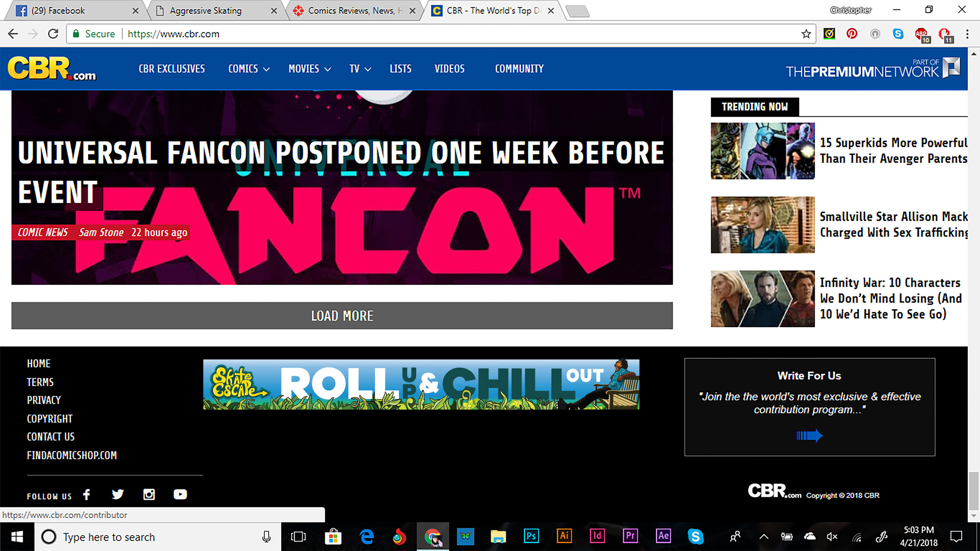The width and height of the screenshot is (980, 551).
Task: Open the footer Privacy link
Action: click(44, 400)
